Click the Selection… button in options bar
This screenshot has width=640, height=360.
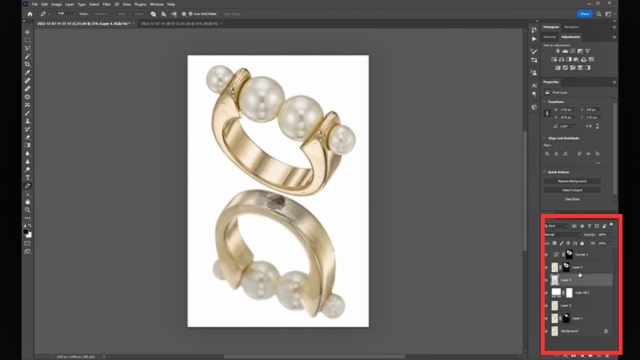(x=101, y=14)
